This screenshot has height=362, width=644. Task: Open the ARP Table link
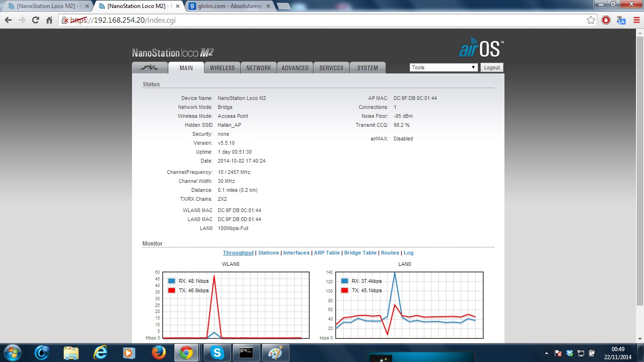[327, 253]
